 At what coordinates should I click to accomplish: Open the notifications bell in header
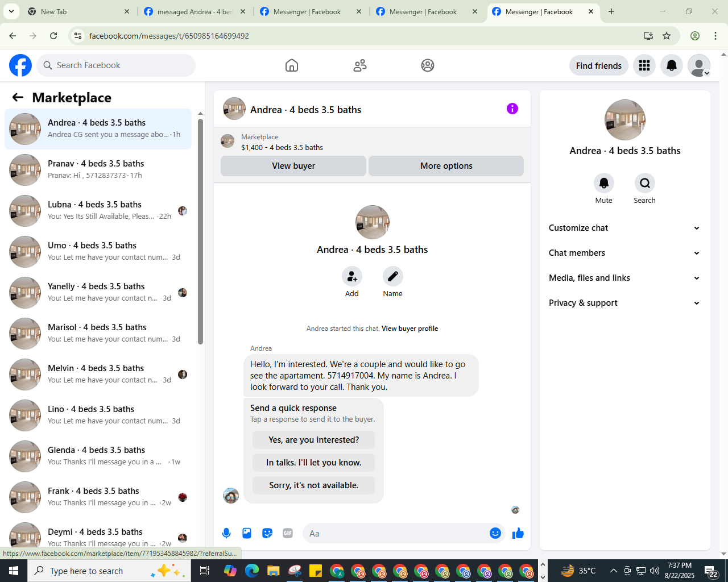[672, 65]
